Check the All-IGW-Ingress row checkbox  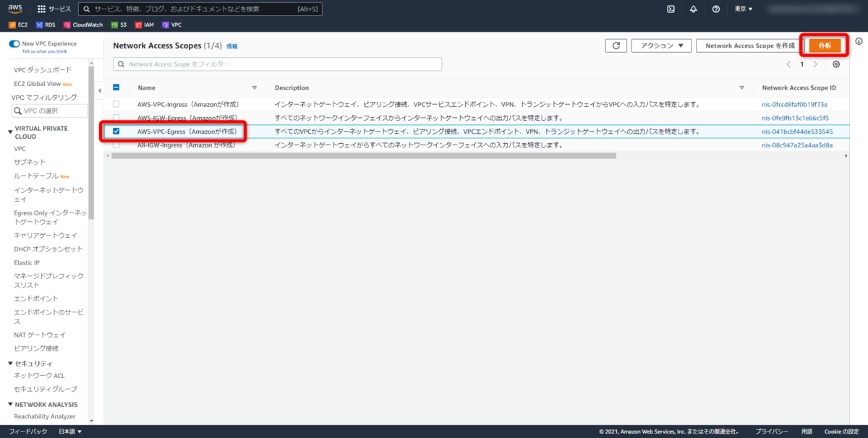tap(116, 145)
